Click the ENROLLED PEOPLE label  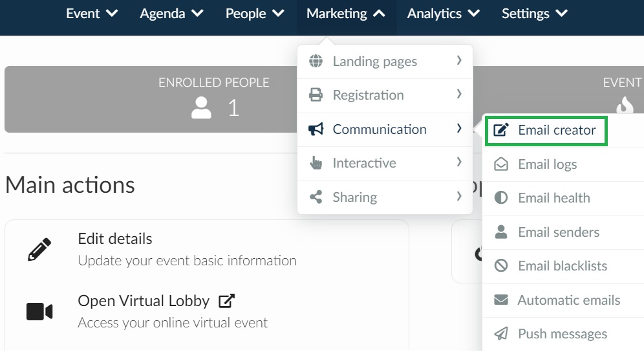click(x=214, y=82)
